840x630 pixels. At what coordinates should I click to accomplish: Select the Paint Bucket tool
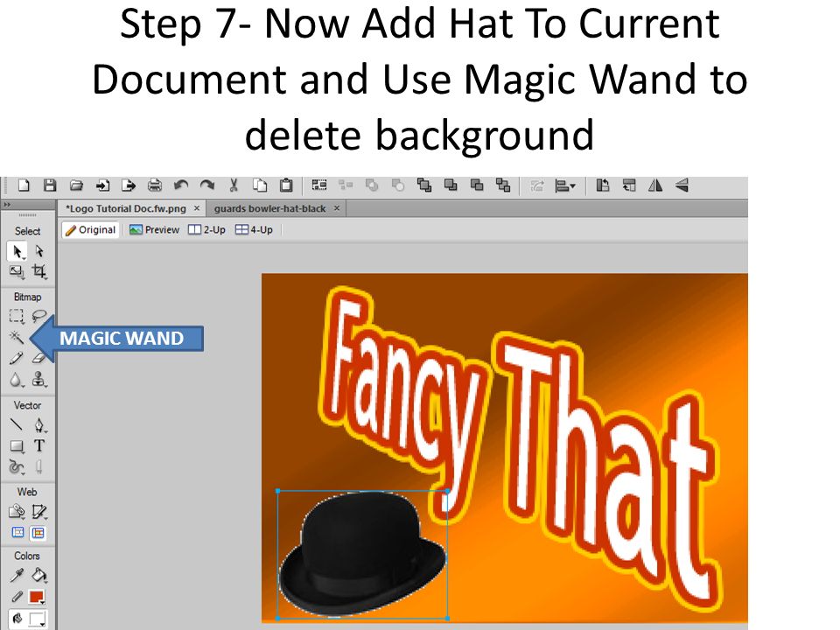click(39, 576)
